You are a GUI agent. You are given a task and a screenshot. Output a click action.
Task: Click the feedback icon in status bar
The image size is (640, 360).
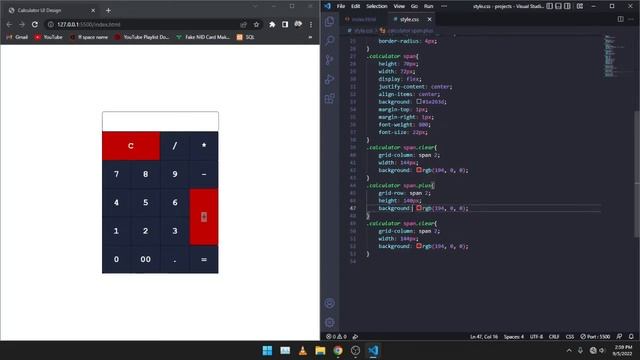coord(619,337)
